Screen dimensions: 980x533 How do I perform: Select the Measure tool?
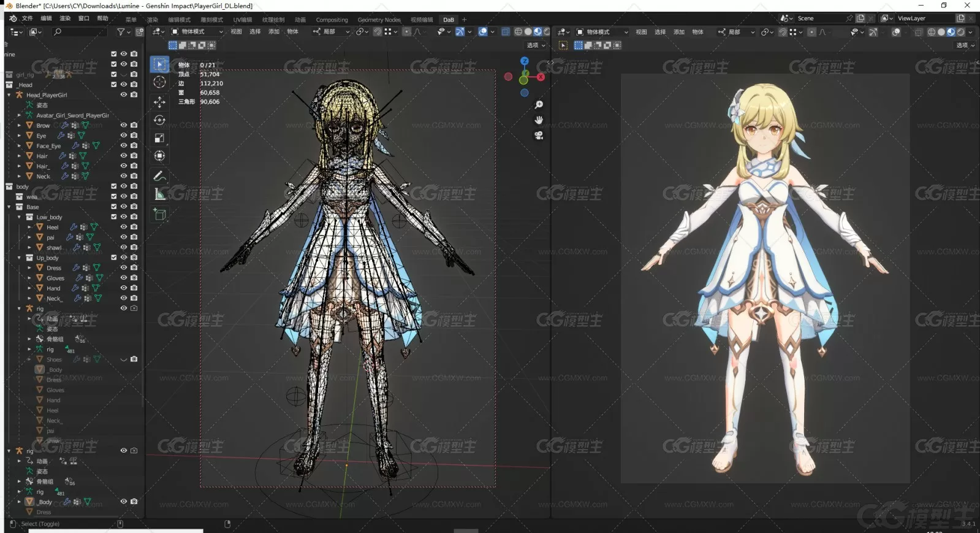(x=159, y=194)
